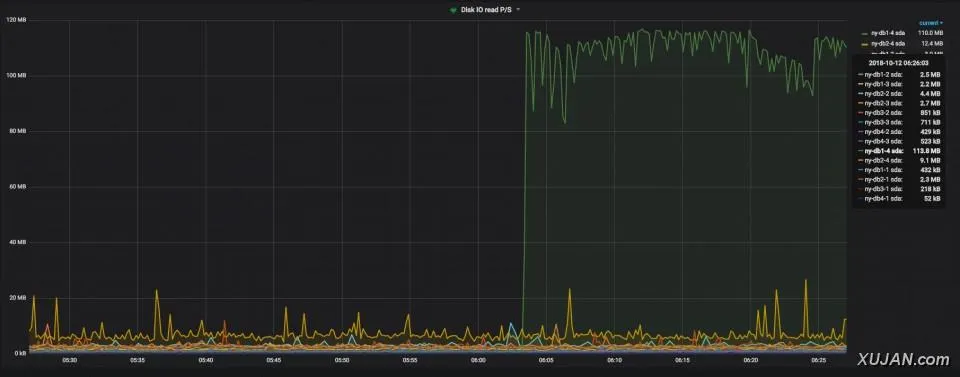Click the ny-db1-2 sda tooltip row

click(899, 74)
